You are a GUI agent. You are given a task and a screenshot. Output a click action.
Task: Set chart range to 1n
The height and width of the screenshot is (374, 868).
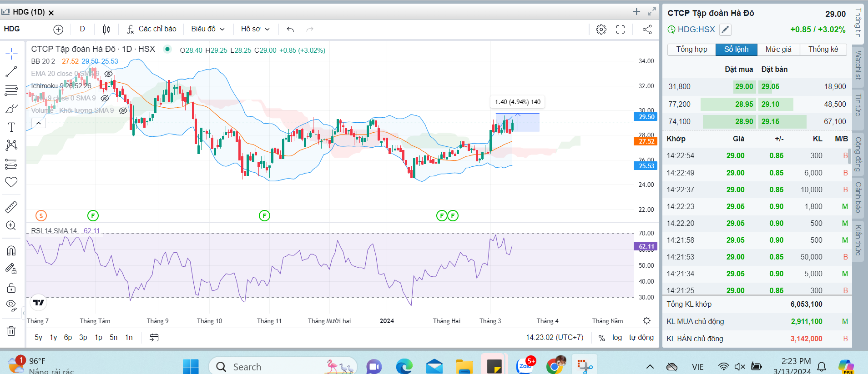point(129,338)
